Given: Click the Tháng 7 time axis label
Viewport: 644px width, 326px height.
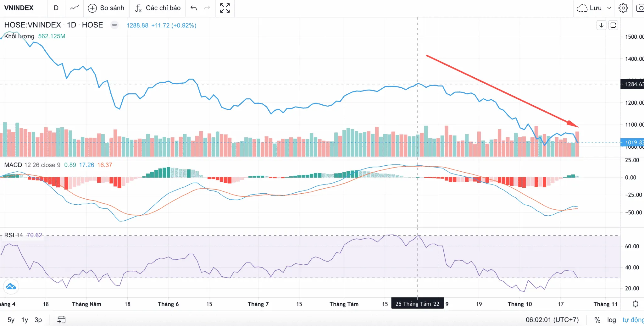Looking at the screenshot, I should click(258, 304).
